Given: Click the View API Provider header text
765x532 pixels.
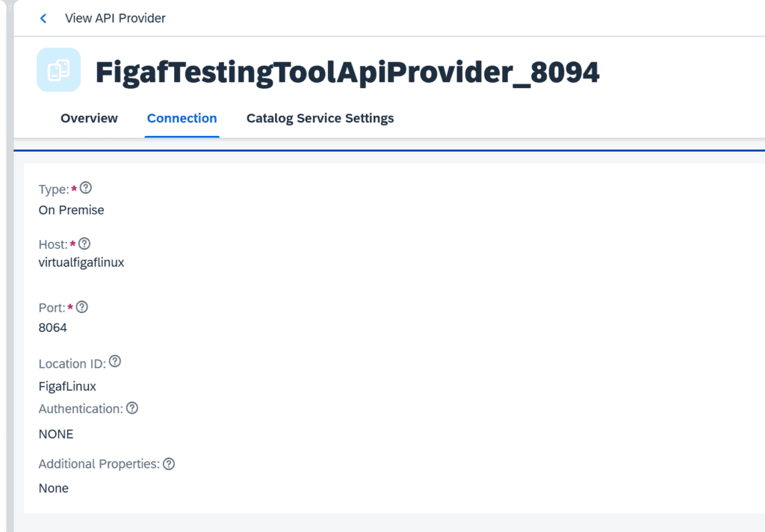Looking at the screenshot, I should coord(115,18).
